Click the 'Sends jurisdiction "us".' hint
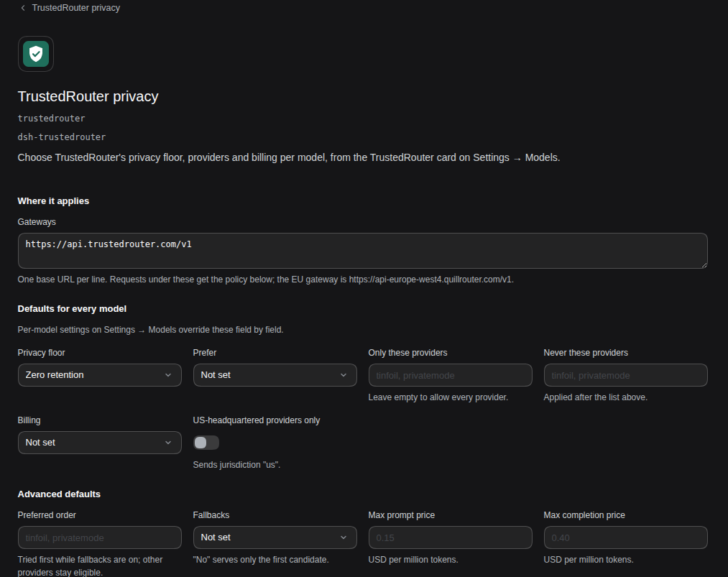This screenshot has height=577, width=728. point(236,465)
